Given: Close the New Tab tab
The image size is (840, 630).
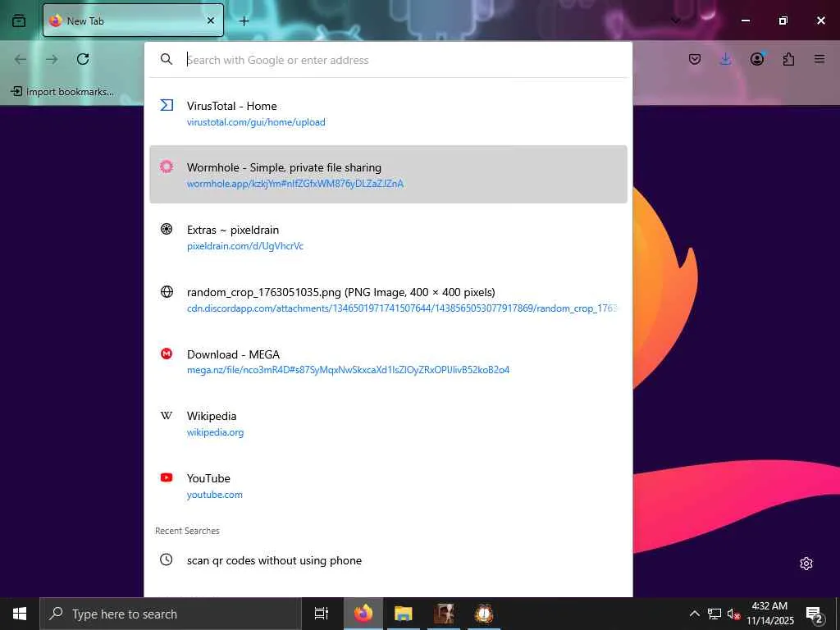Looking at the screenshot, I should tap(211, 21).
